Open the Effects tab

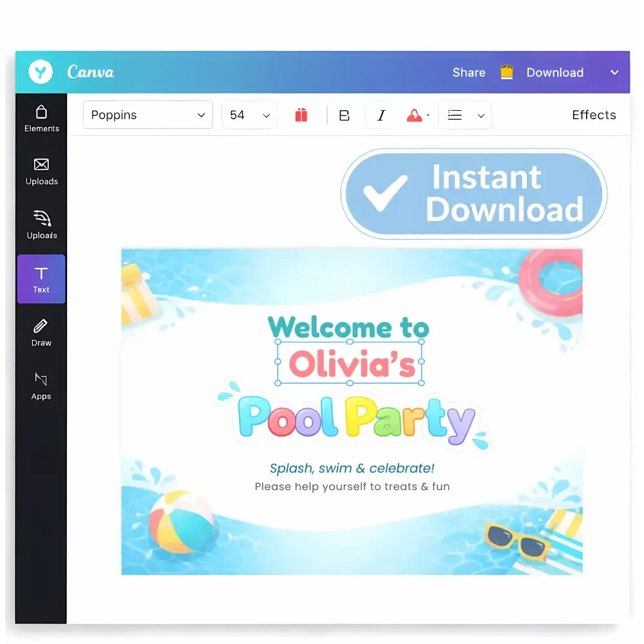594,115
